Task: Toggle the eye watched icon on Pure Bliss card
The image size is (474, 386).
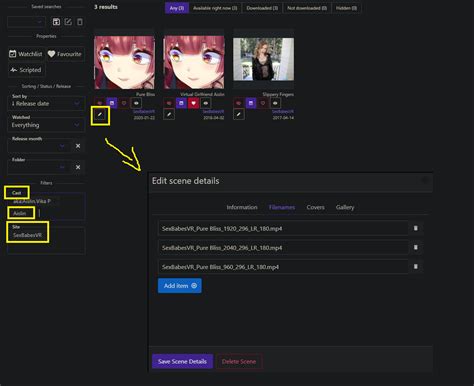Action: [136, 103]
